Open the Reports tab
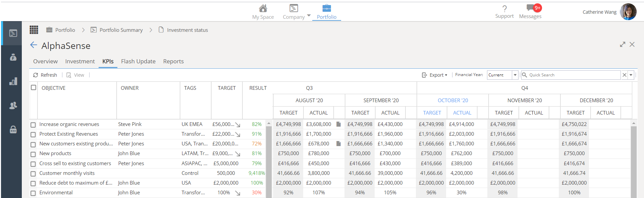 coord(173,61)
